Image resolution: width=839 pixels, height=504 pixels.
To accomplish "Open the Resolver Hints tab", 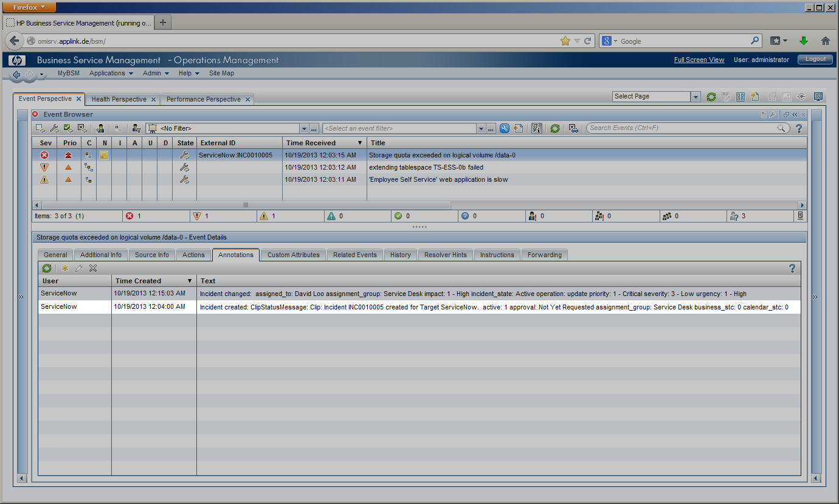I will pos(446,255).
